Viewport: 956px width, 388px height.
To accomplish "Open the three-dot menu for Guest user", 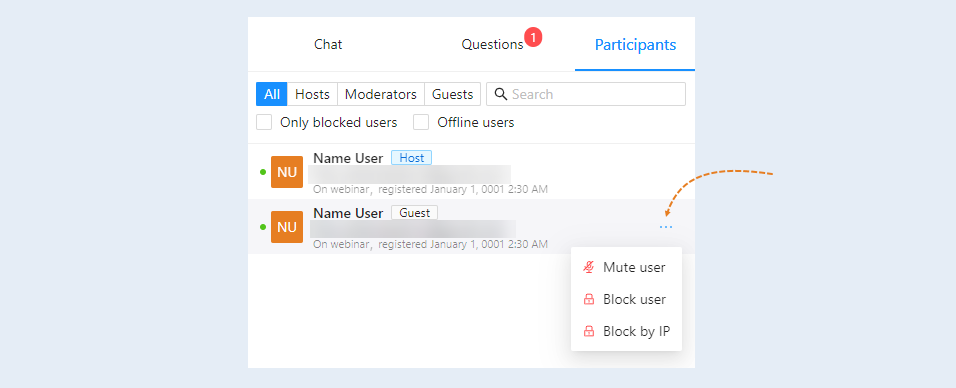I will click(666, 227).
